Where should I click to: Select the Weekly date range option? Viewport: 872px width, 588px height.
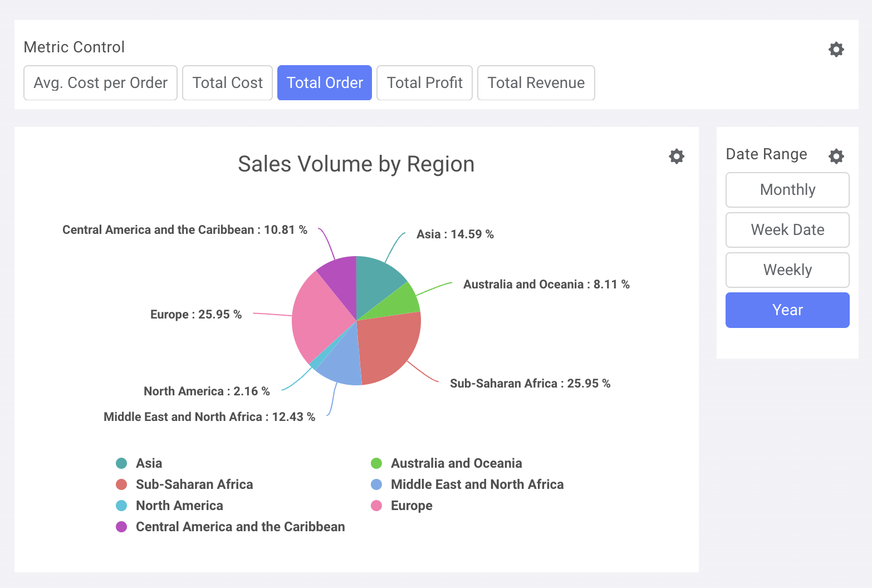(x=787, y=269)
